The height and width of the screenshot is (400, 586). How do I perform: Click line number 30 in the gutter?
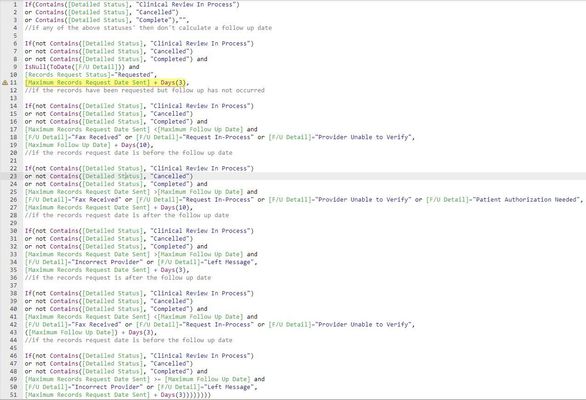coord(13,231)
